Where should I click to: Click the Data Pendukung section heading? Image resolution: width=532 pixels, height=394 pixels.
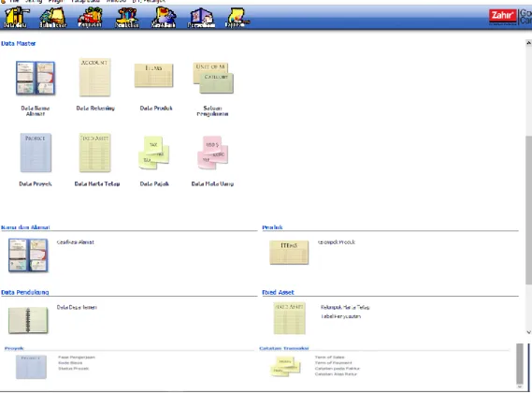pos(24,292)
